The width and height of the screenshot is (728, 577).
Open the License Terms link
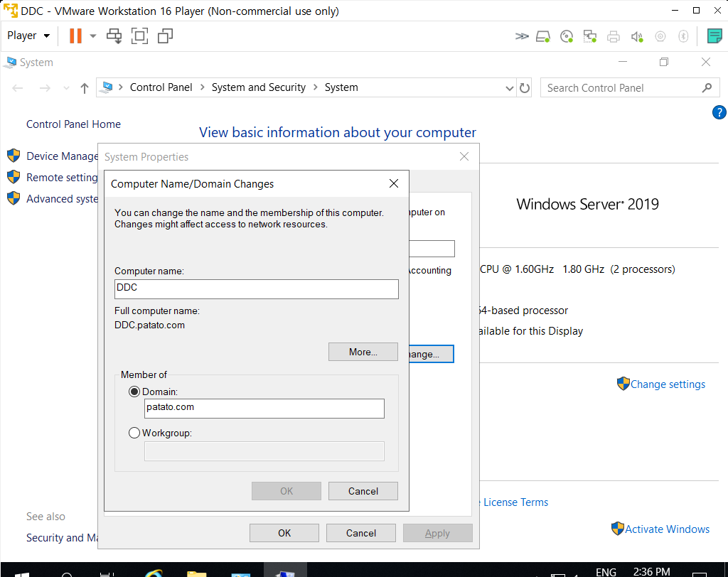516,502
